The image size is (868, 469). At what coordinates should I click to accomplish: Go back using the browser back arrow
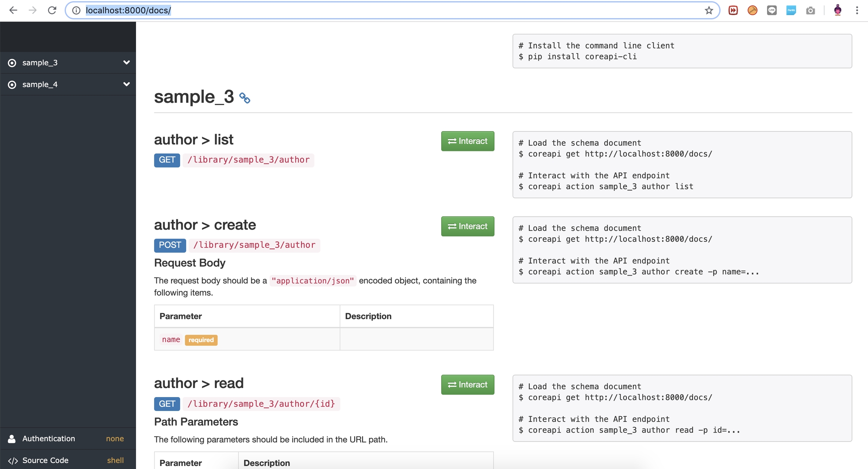pyautogui.click(x=13, y=10)
